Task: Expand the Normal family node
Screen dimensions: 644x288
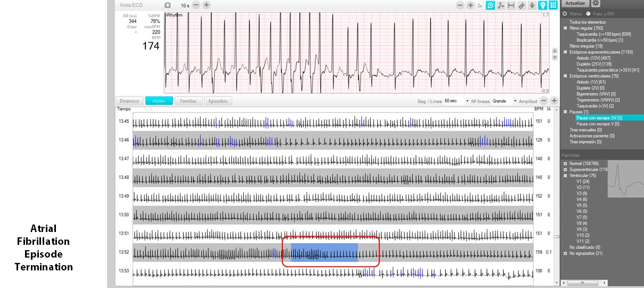Action: (565, 163)
